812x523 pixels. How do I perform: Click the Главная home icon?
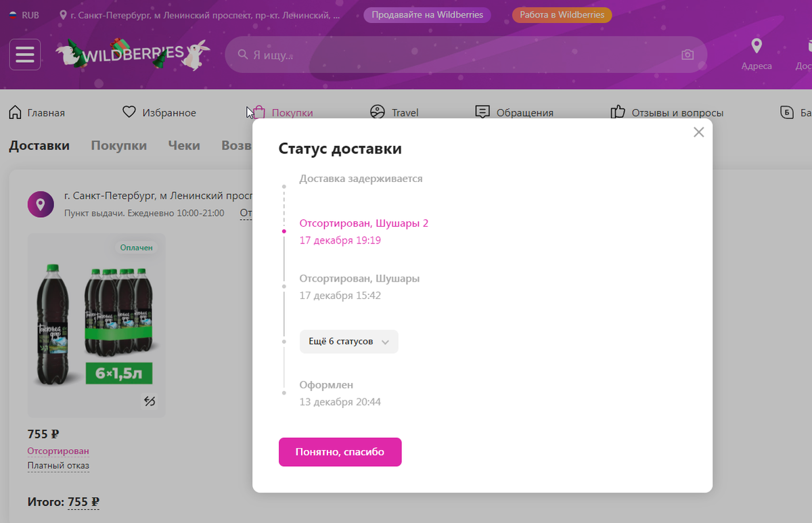(x=15, y=112)
